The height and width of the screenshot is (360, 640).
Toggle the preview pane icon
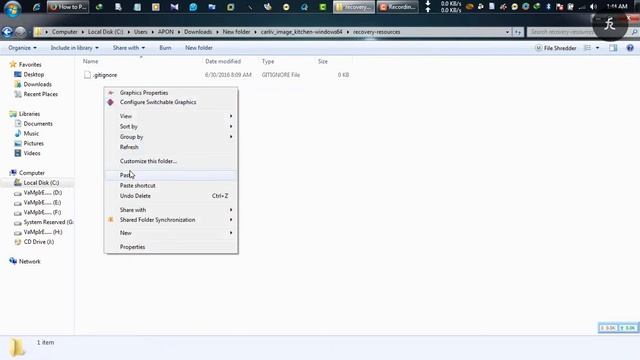pyautogui.click(x=613, y=48)
